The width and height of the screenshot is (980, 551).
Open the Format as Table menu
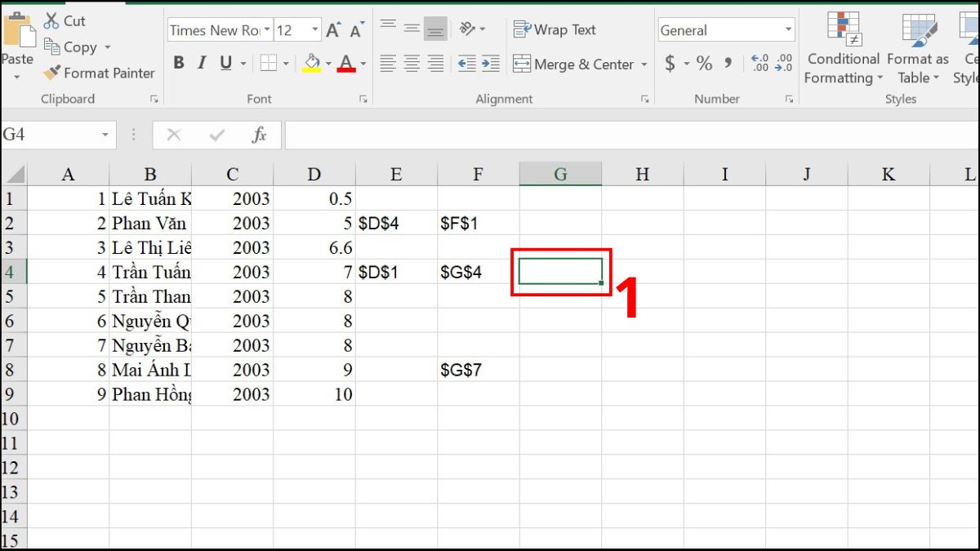tap(916, 49)
